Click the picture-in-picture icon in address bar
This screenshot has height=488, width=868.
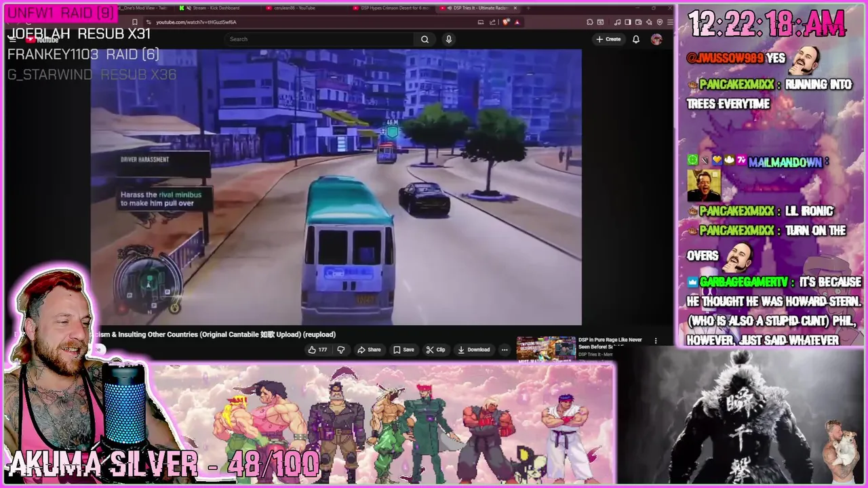(481, 22)
